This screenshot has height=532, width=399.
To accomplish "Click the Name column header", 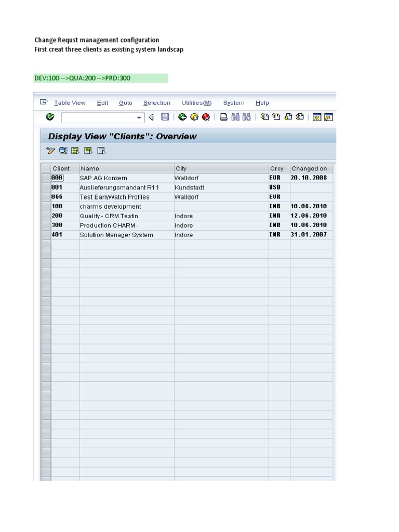I will point(127,169).
